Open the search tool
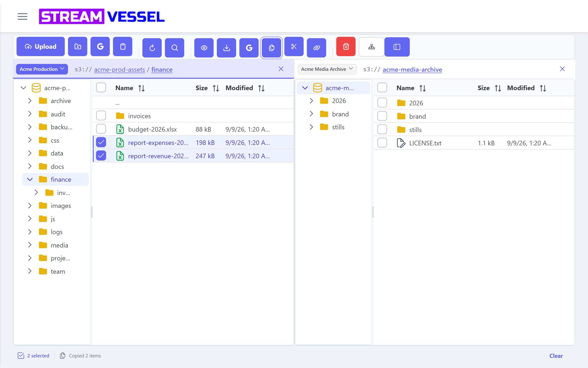588x368 pixels. 175,48
